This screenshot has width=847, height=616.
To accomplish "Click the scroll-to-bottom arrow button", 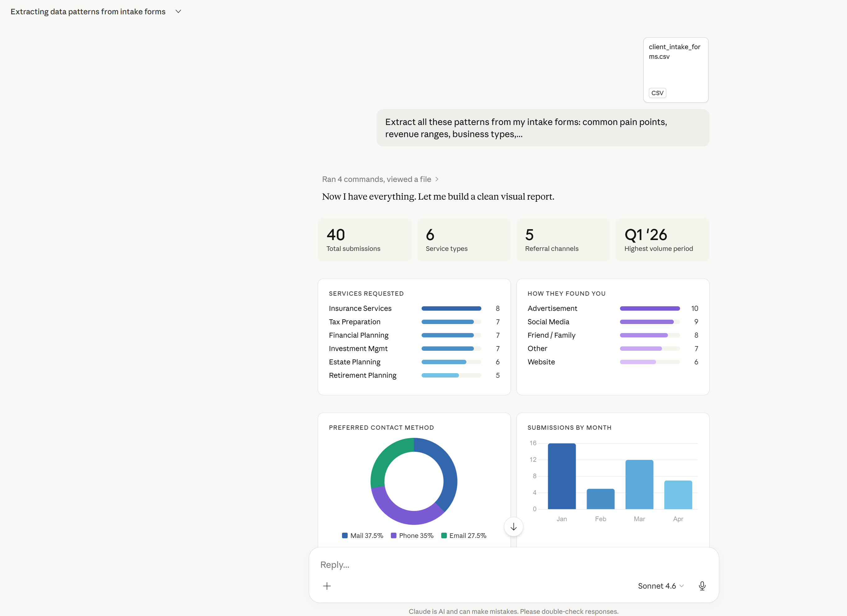I will (x=513, y=527).
